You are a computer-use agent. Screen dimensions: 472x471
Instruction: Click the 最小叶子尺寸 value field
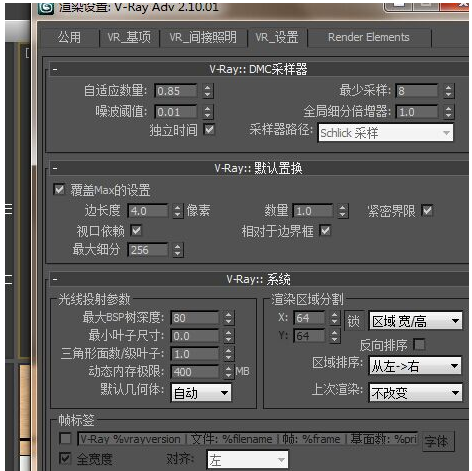[195, 336]
